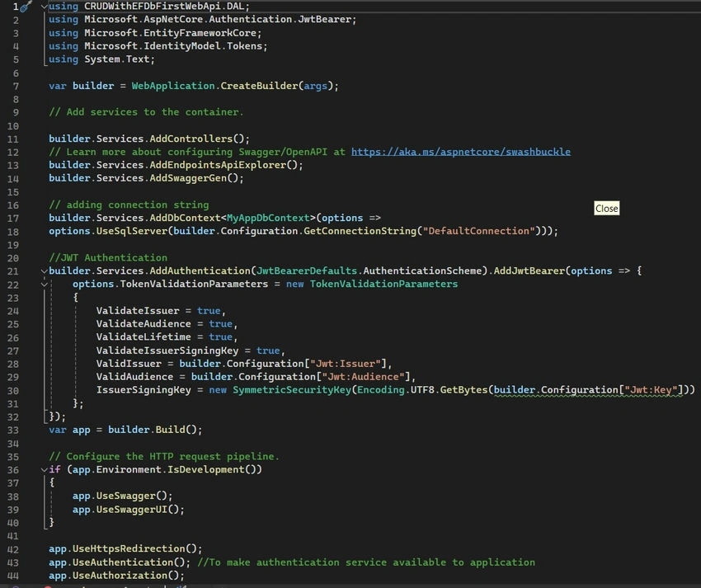Click AddJwtBearer on line 21

click(x=529, y=271)
